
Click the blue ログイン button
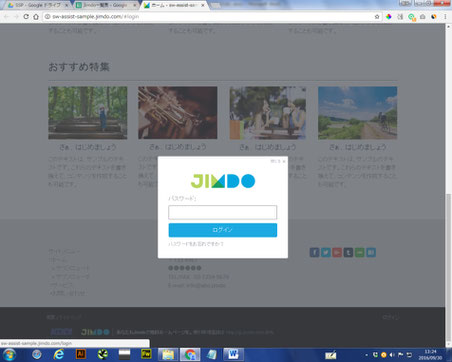(x=222, y=230)
